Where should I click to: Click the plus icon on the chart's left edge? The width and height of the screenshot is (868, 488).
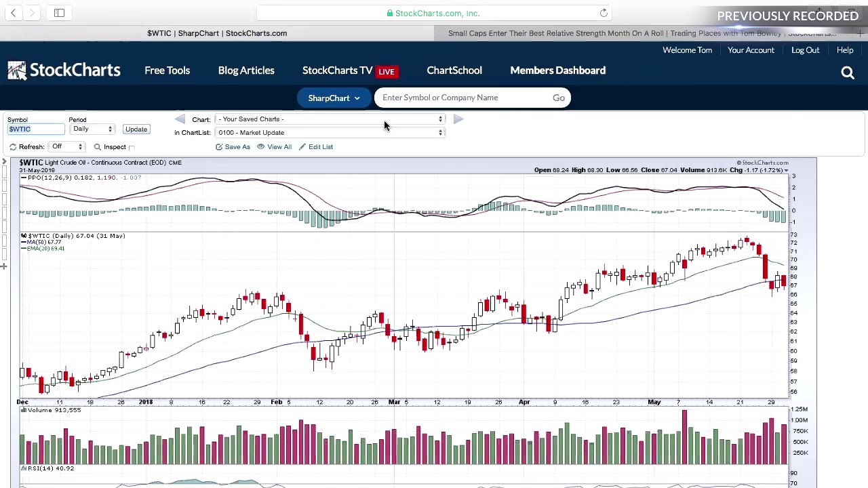3,266
